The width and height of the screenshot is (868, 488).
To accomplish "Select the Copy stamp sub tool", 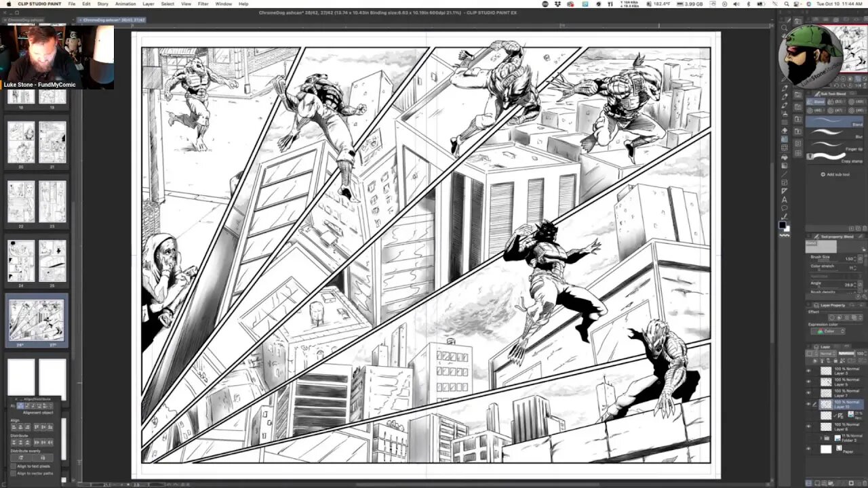I will (835, 157).
